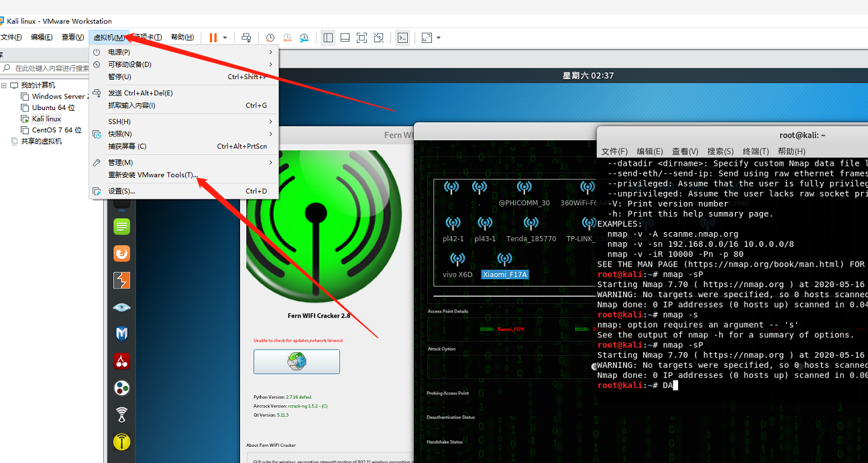Viewport: 868px width, 463px height.
Task: Select pl43-1 access point
Action: coord(485,229)
